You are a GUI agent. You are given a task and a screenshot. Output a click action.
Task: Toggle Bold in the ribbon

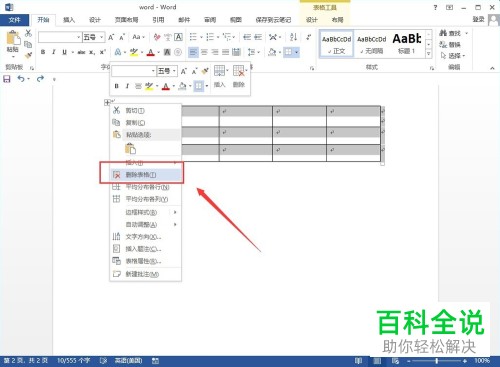click(x=43, y=52)
